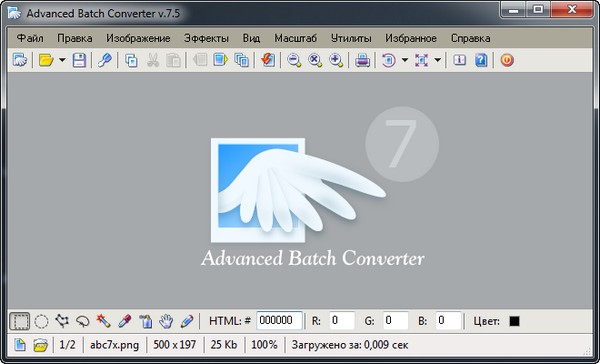The width and height of the screenshot is (600, 364).
Task: Open the Вид menu
Action: pyautogui.click(x=251, y=38)
